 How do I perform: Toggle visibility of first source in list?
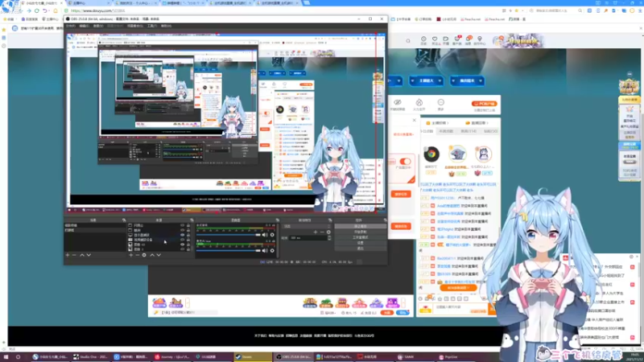183,225
